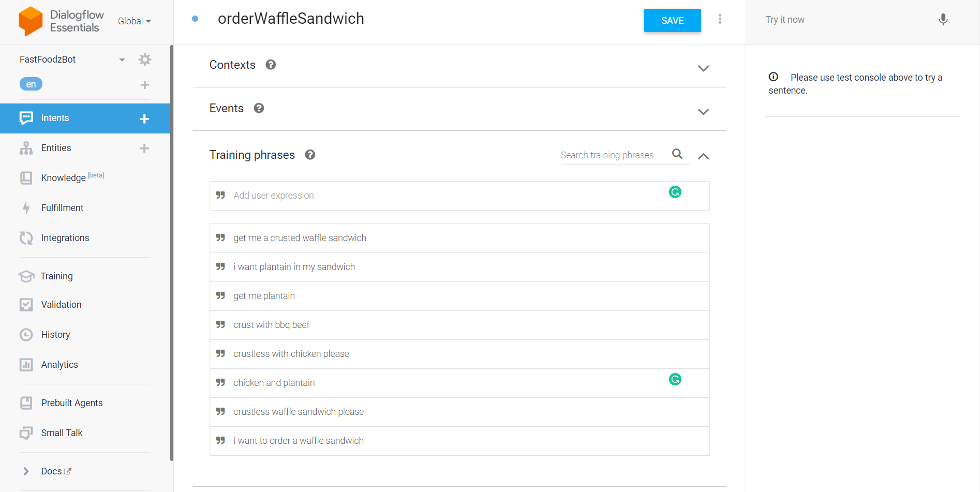The image size is (980, 492).
Task: Add a language with the plus icon
Action: [145, 85]
